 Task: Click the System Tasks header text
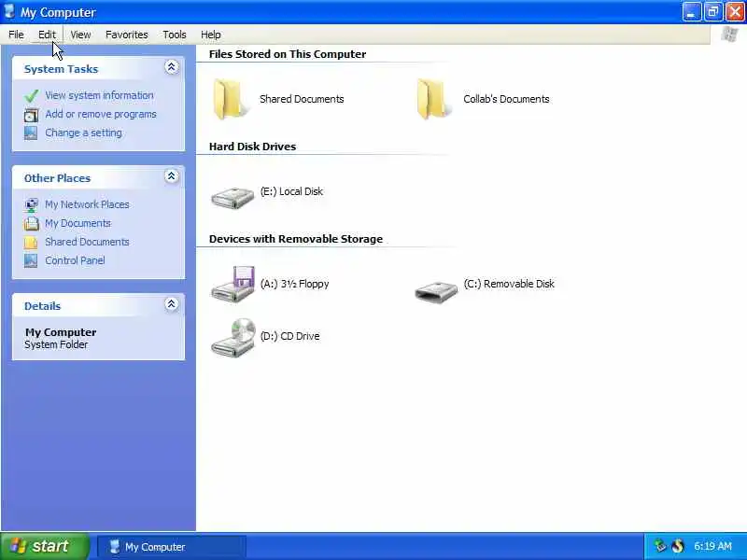[x=61, y=69]
